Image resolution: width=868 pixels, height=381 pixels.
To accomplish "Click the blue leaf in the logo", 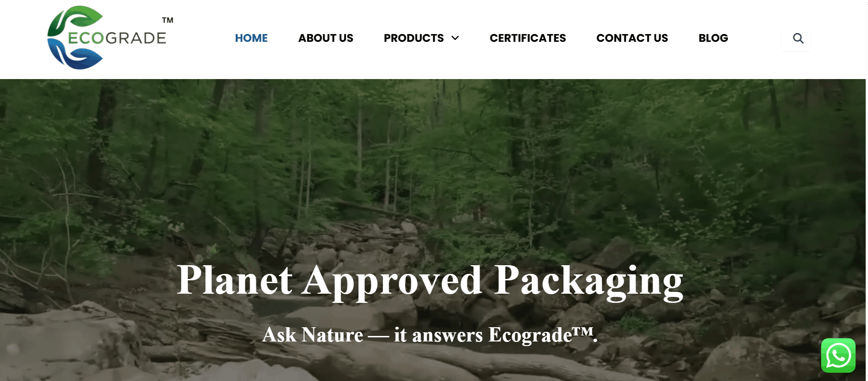I will (75, 54).
